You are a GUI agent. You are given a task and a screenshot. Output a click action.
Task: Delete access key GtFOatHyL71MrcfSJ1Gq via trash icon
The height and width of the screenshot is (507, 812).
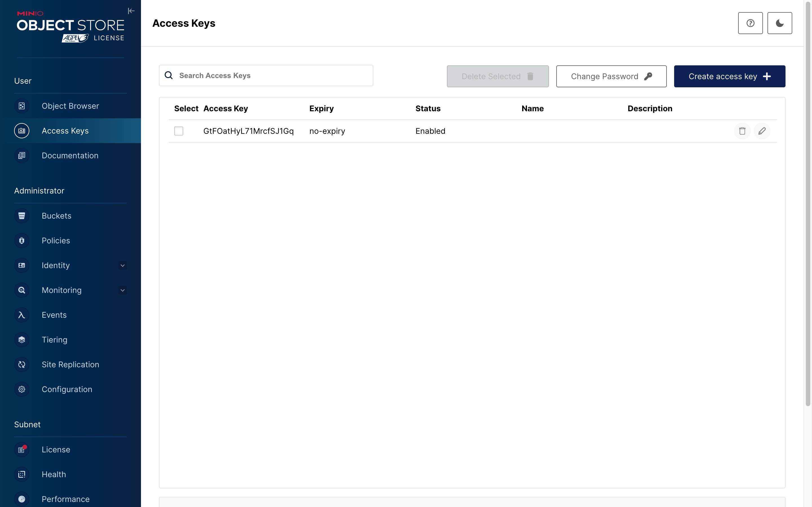tap(742, 131)
